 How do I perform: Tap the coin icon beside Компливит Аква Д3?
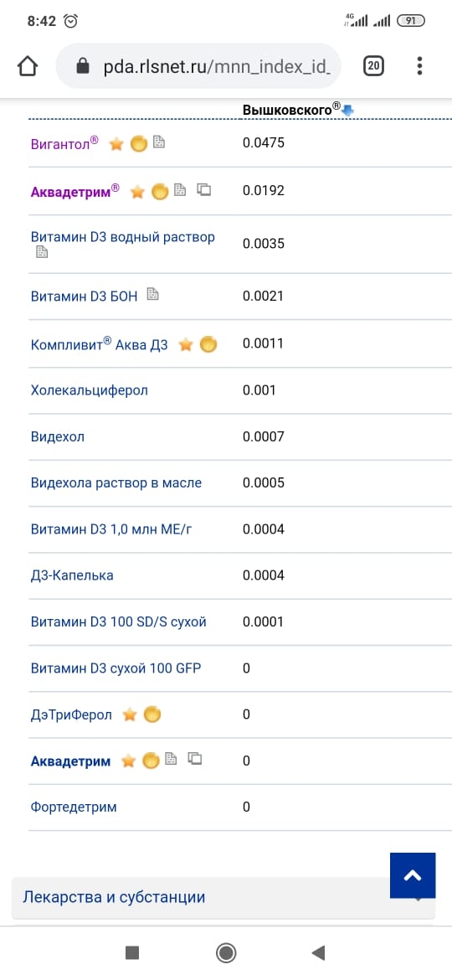click(208, 344)
